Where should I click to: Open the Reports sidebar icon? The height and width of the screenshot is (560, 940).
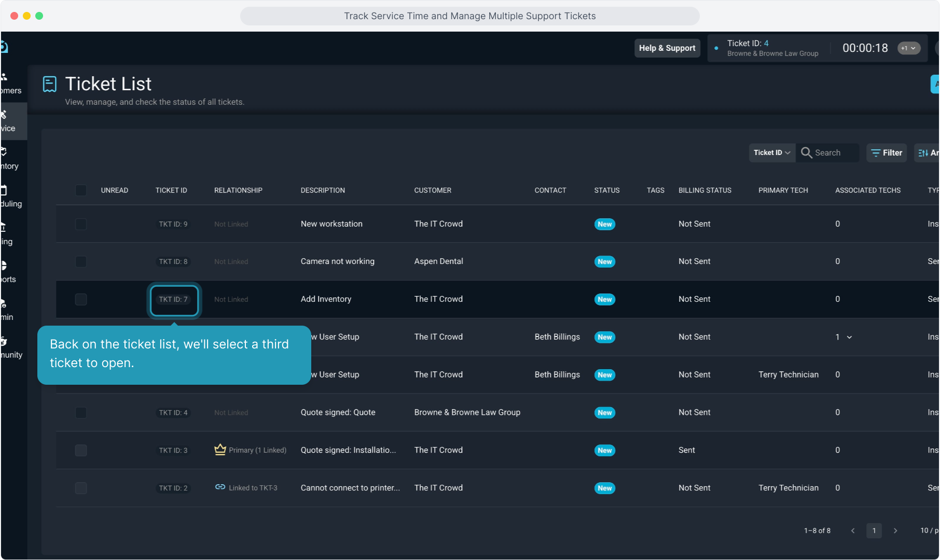point(4,265)
